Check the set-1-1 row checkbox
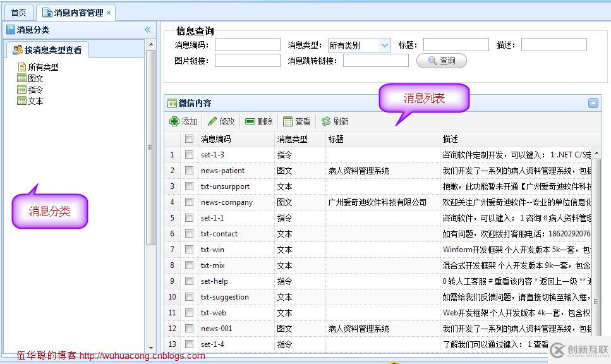611x364 pixels. (190, 218)
